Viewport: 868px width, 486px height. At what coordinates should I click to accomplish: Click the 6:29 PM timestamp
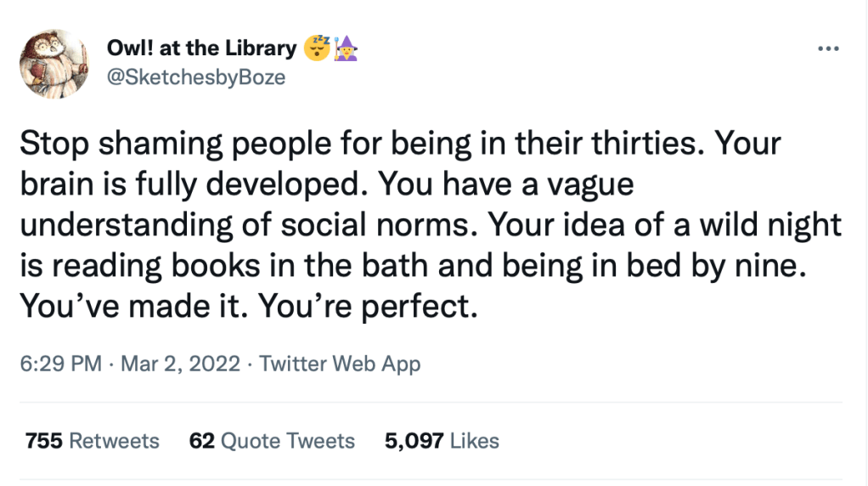60,364
